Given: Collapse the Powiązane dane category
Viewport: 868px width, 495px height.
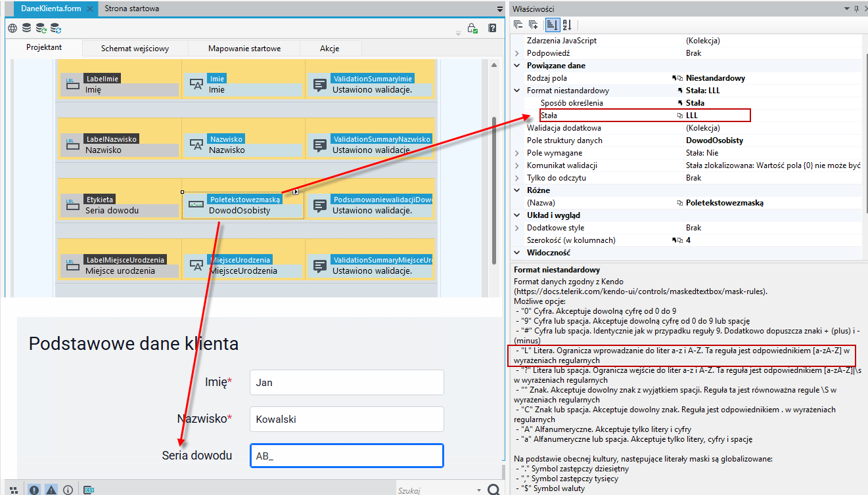Looking at the screenshot, I should point(516,66).
